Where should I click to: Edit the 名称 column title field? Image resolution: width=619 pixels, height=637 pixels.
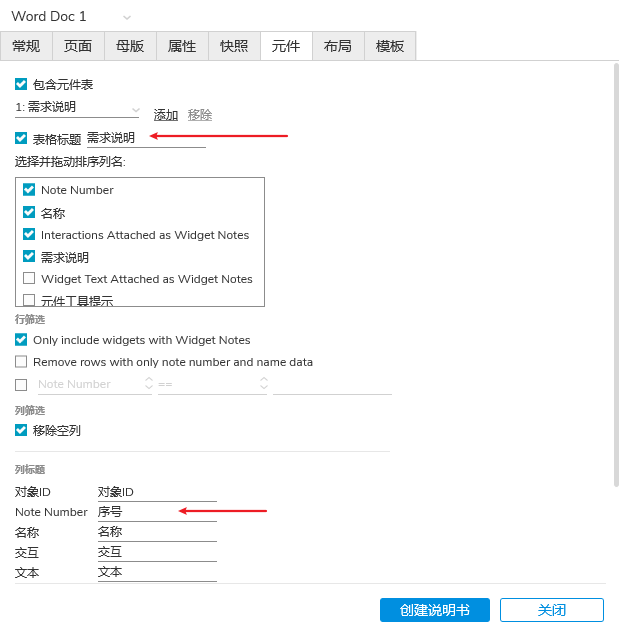pos(157,532)
